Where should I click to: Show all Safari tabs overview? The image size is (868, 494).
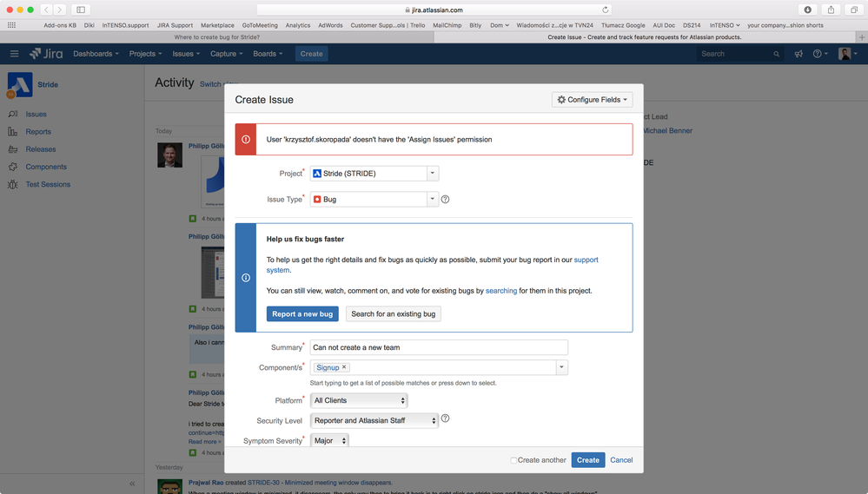tap(854, 10)
